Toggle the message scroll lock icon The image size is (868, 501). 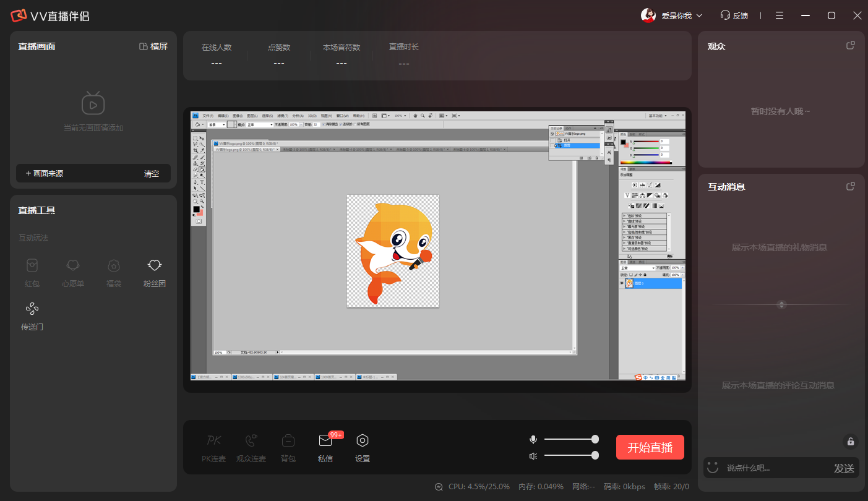point(851,442)
